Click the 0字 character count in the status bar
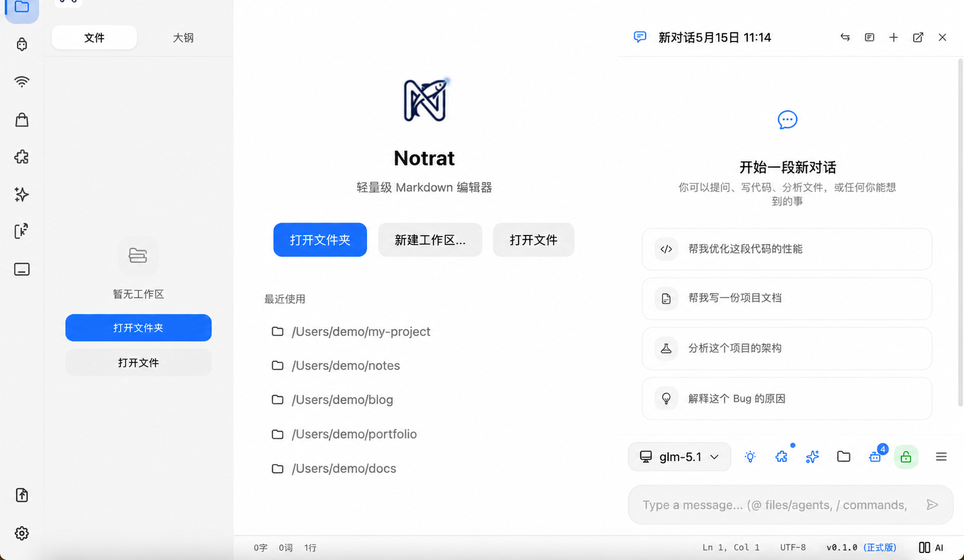This screenshot has height=560, width=964. pos(260,548)
